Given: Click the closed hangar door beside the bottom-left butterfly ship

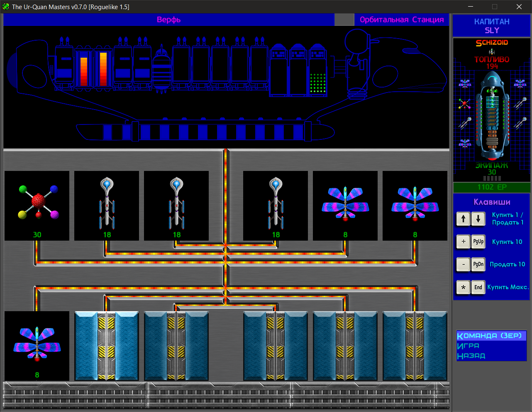Looking at the screenshot, I should click(x=107, y=346).
